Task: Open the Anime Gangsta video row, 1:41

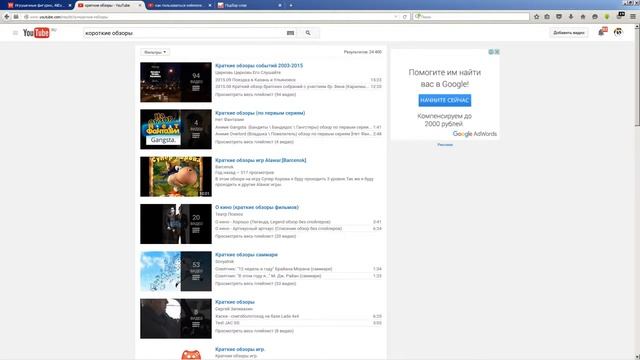Action: coord(298,127)
